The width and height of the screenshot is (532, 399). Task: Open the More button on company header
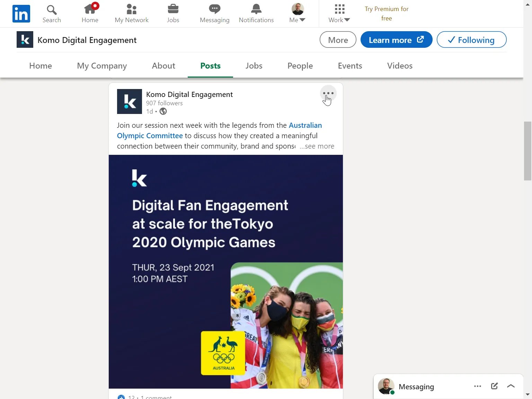[x=338, y=39]
